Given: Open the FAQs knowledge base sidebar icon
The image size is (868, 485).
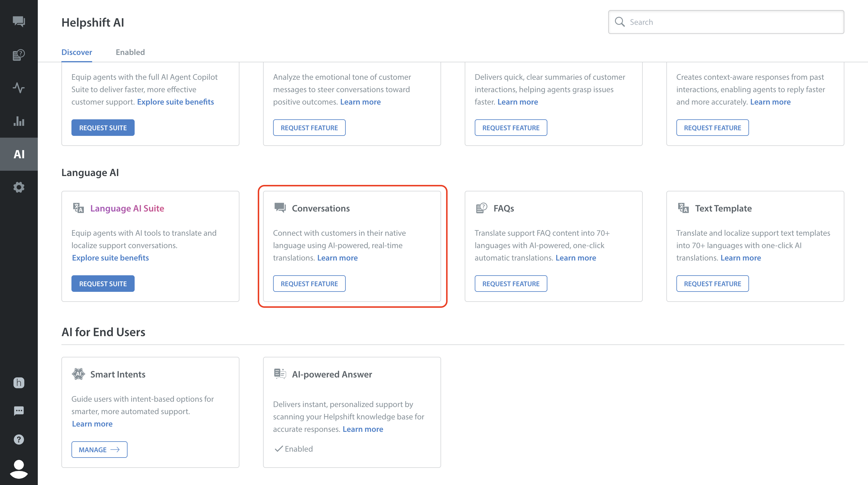Looking at the screenshot, I should click(x=19, y=55).
